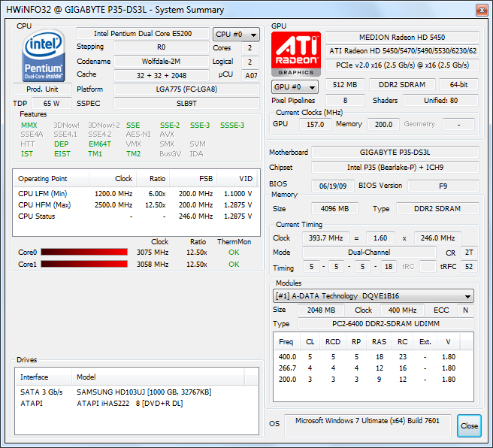Viewport: 493px width, 448px height.
Task: Expand the A-DATA memory module dropdown
Action: 373,295
